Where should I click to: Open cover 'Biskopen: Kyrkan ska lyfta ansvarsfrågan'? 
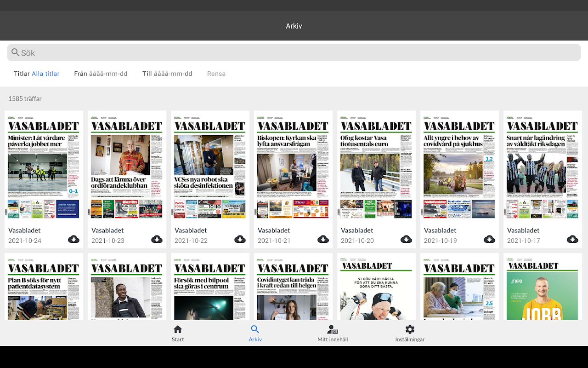click(293, 167)
